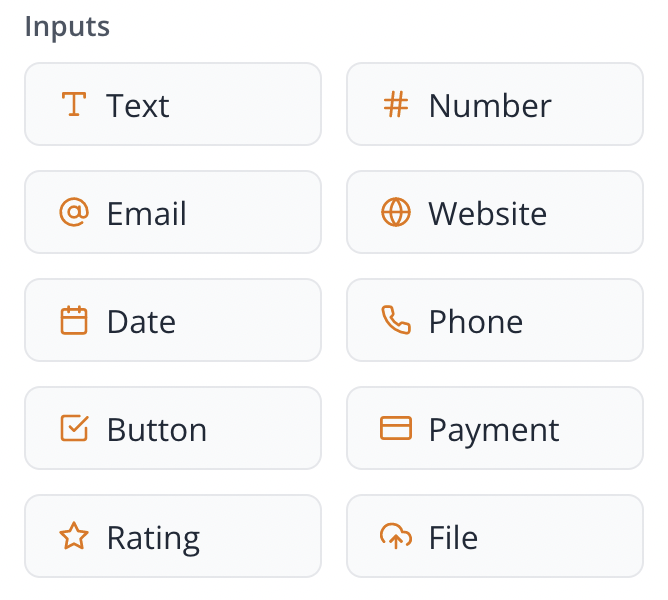
Task: Click the globe icon for Website
Action: click(396, 213)
